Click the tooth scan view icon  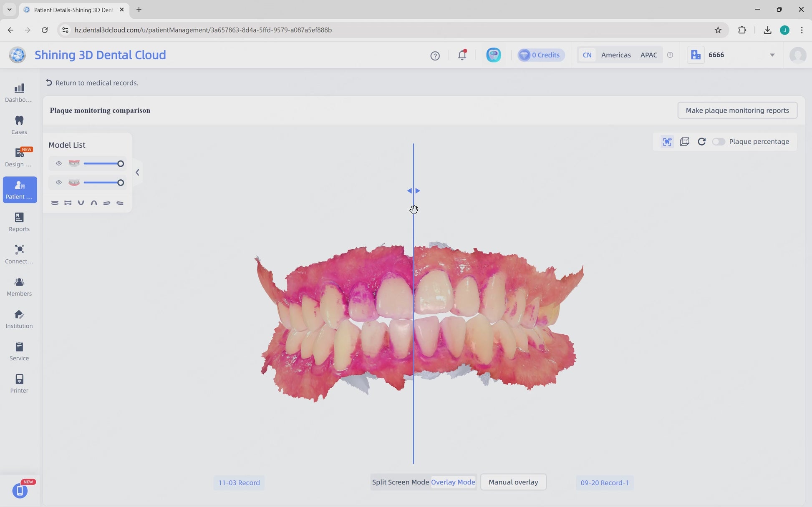point(667,142)
